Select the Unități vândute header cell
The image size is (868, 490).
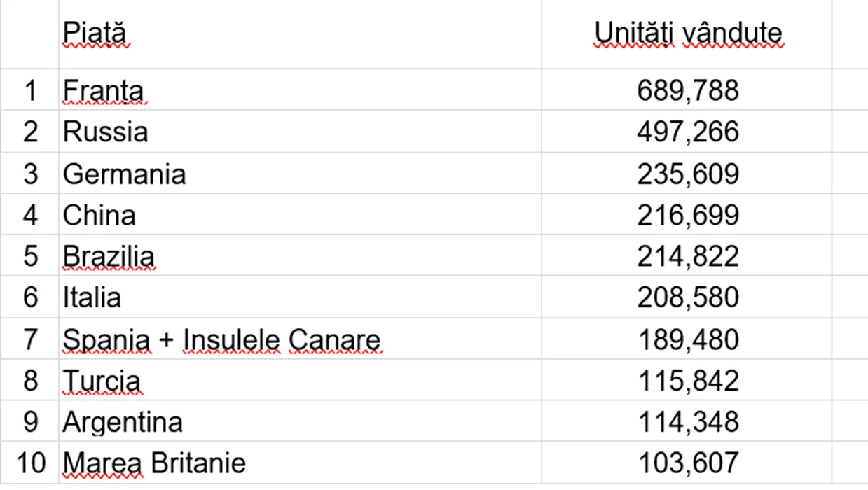[x=687, y=34]
